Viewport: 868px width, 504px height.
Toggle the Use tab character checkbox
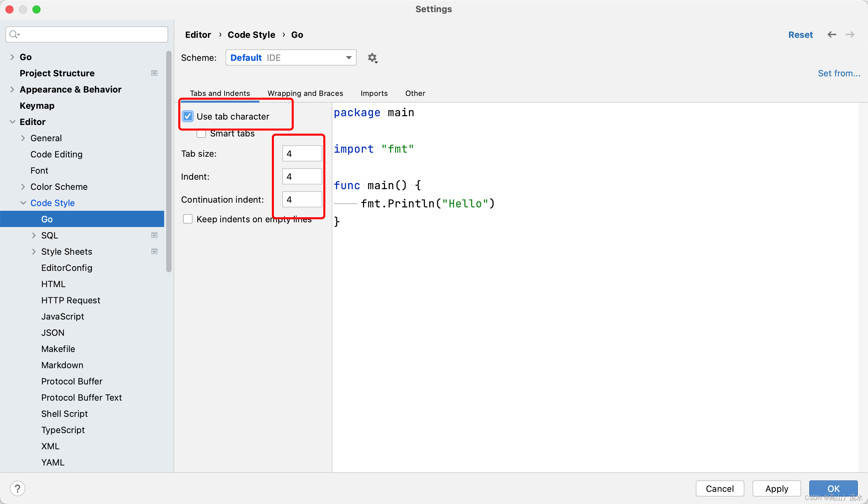pos(189,117)
